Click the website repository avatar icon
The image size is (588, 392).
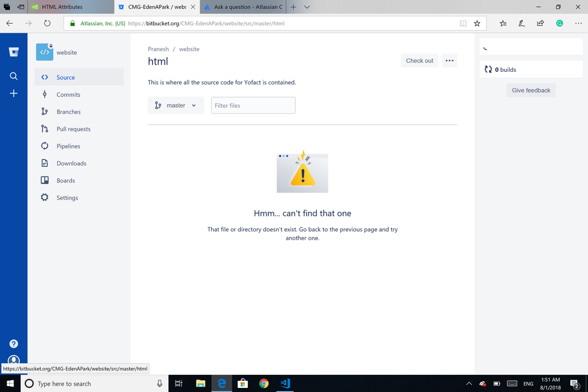pyautogui.click(x=45, y=52)
